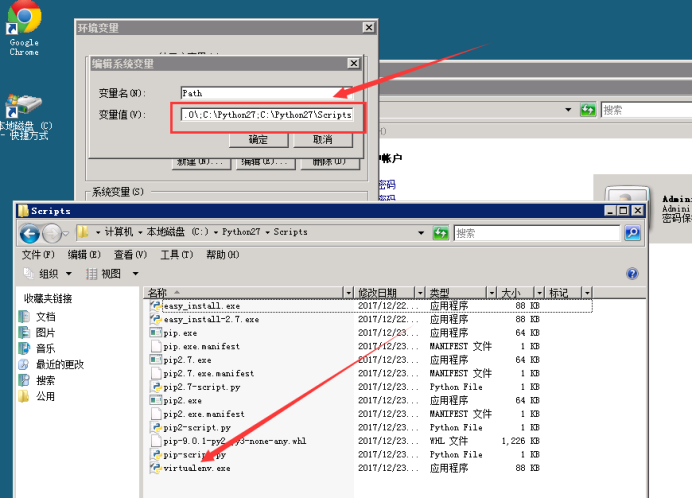The image size is (692, 498).
Task: Sort by 类型 column header
Action: (457, 293)
